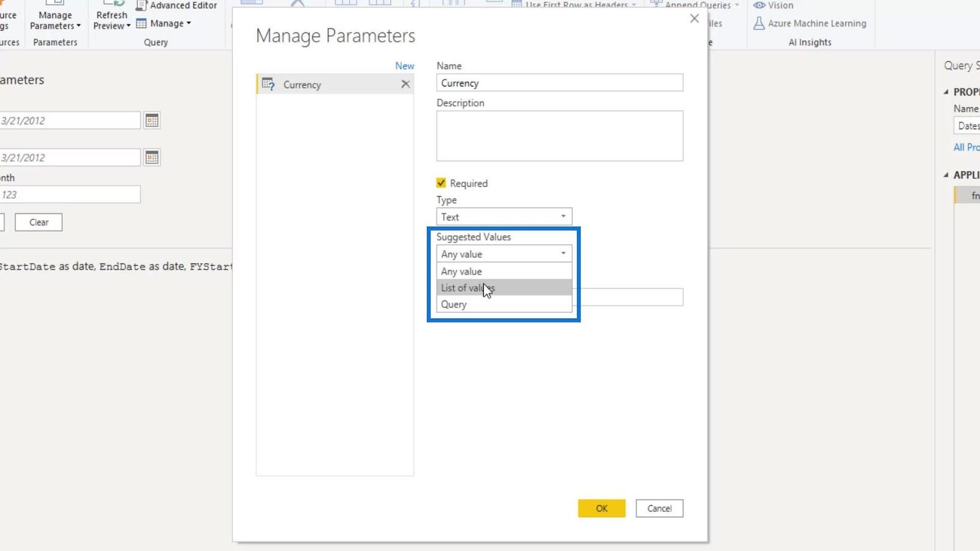Create a New parameter via link

[404, 66]
